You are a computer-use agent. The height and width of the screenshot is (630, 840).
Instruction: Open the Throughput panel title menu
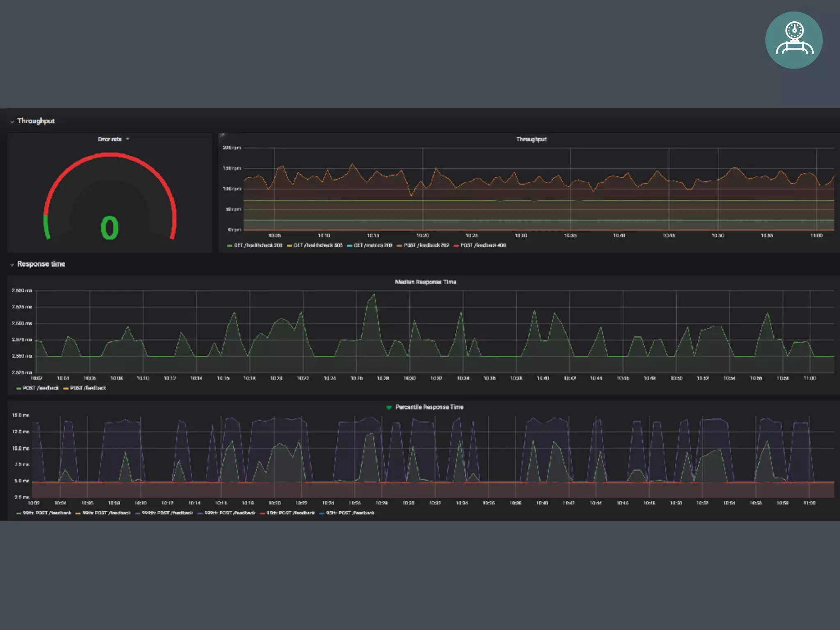[x=531, y=139]
